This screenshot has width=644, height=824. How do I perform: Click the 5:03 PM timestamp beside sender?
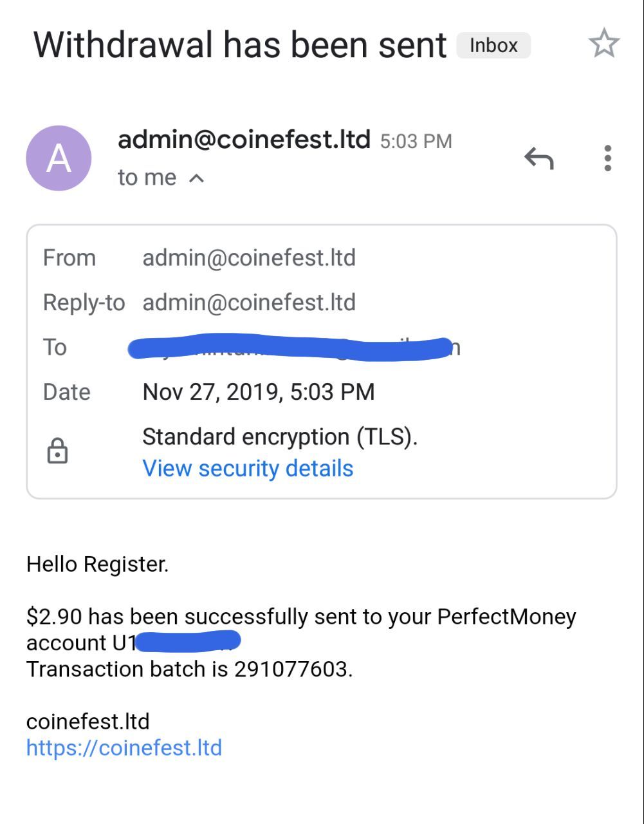coord(416,142)
